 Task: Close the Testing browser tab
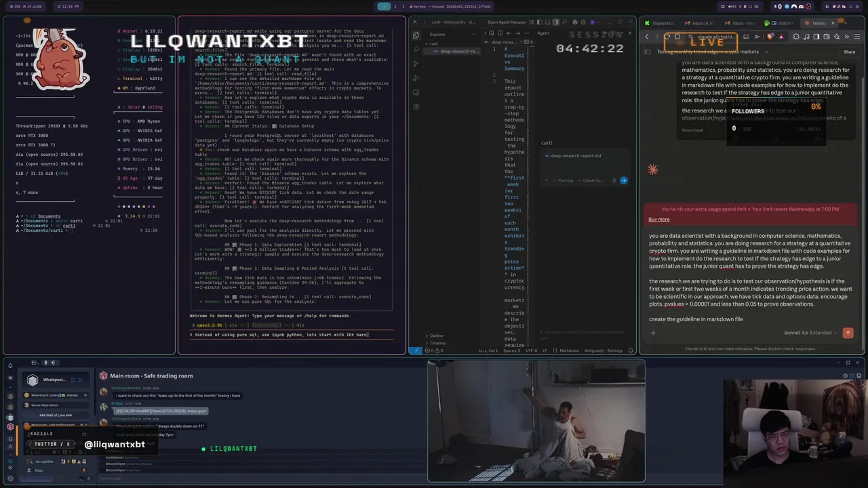point(833,23)
